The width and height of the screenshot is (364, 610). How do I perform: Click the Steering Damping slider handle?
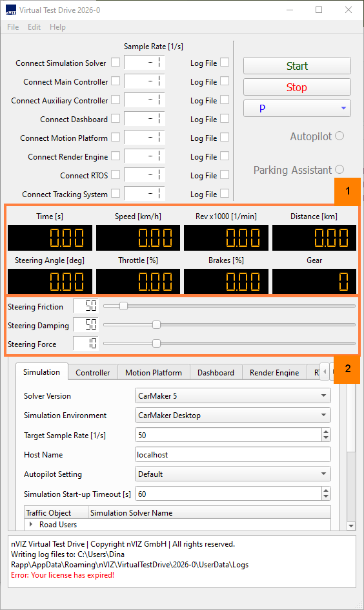click(x=156, y=325)
